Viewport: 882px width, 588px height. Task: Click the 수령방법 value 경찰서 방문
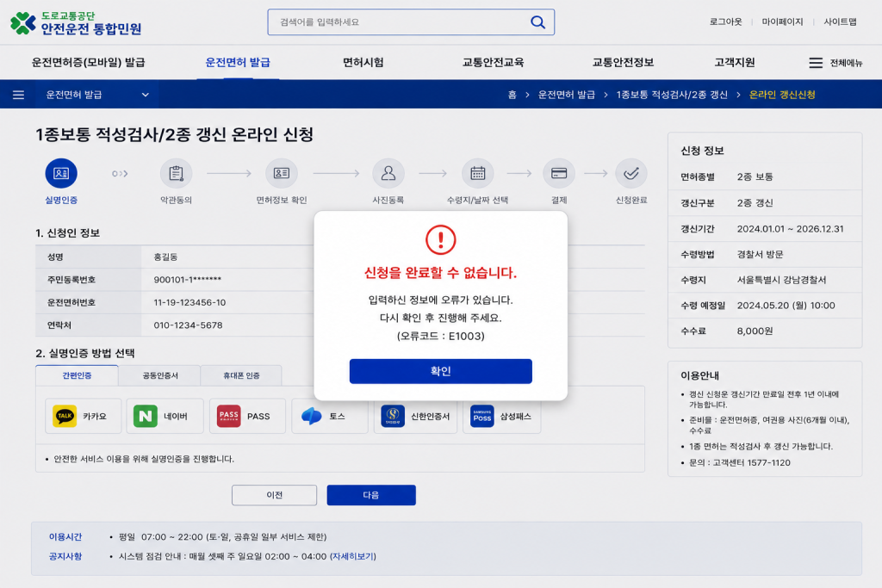tap(760, 254)
